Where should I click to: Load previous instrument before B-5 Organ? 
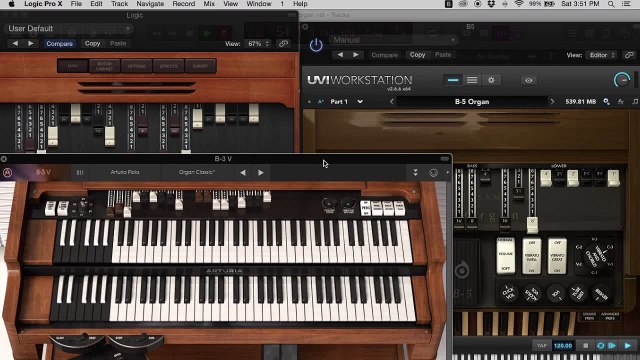(x=392, y=102)
